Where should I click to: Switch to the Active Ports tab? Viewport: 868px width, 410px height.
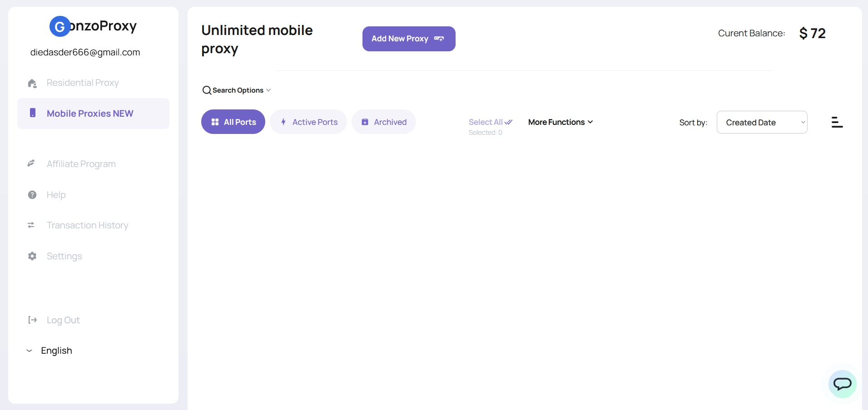point(308,122)
